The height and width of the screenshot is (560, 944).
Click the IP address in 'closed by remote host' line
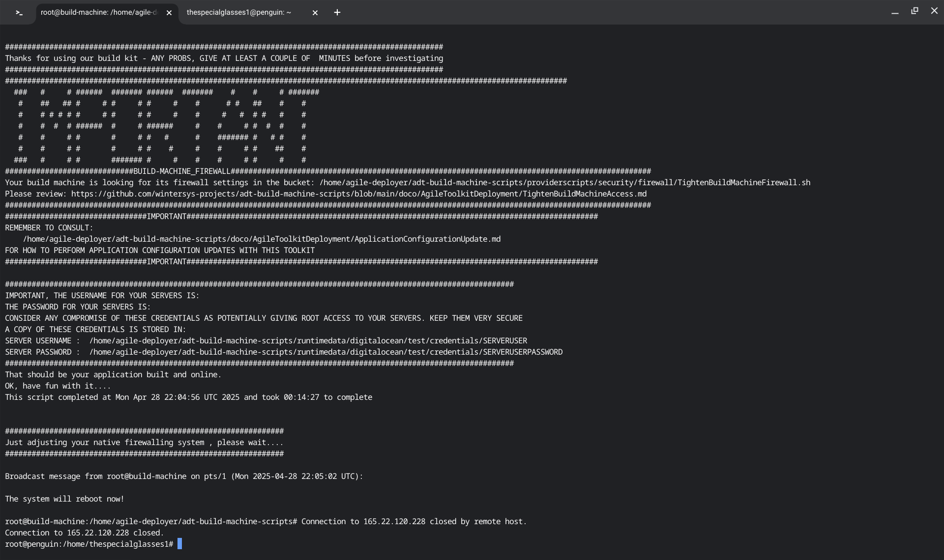point(394,522)
